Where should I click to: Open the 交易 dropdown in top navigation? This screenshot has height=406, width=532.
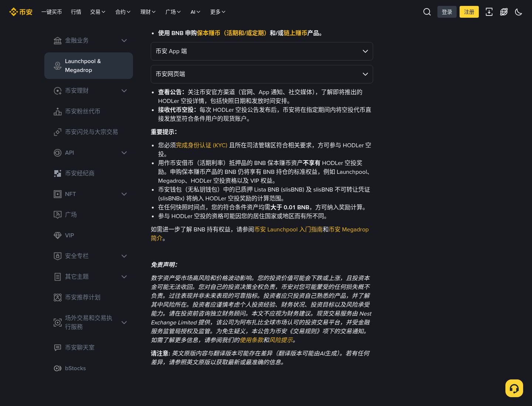click(x=98, y=12)
